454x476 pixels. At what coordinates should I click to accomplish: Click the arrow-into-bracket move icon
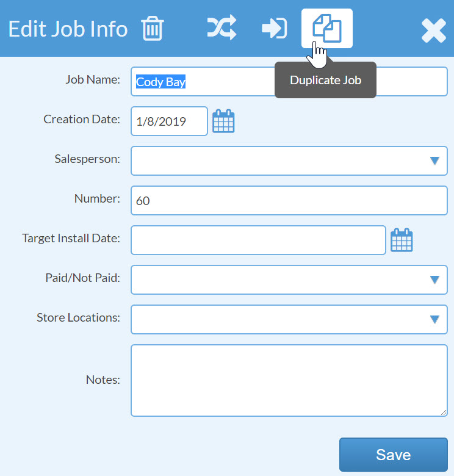pyautogui.click(x=275, y=28)
